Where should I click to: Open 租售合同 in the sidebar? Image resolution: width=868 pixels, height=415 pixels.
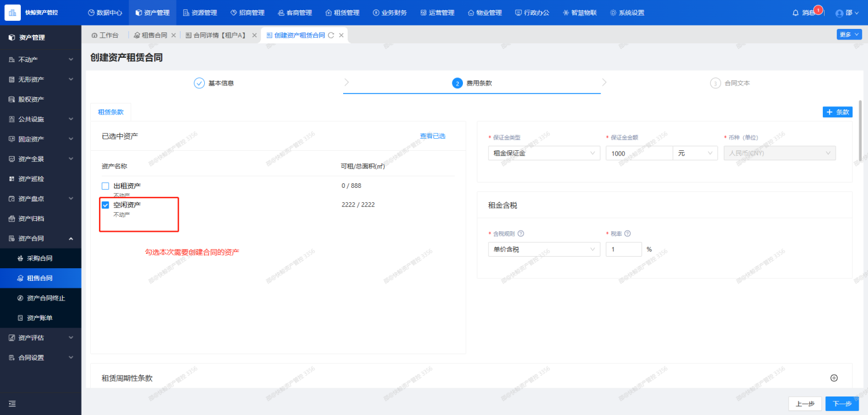point(41,278)
